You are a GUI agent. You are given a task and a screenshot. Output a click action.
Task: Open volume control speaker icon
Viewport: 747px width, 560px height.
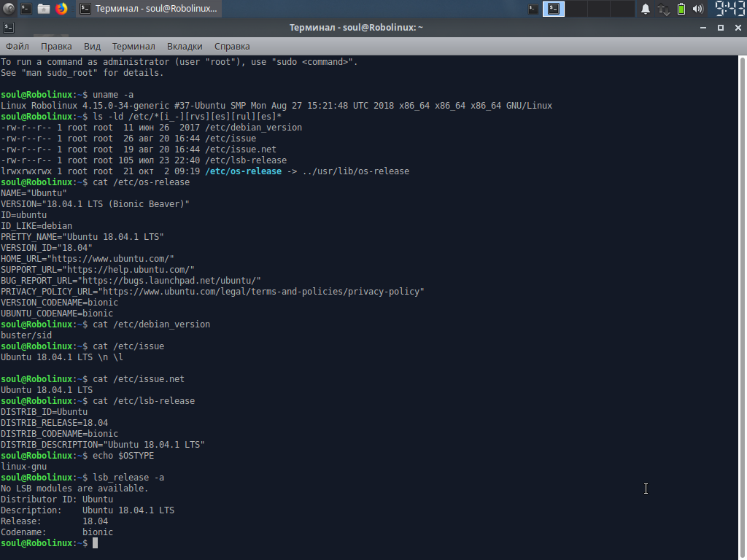(x=698, y=9)
